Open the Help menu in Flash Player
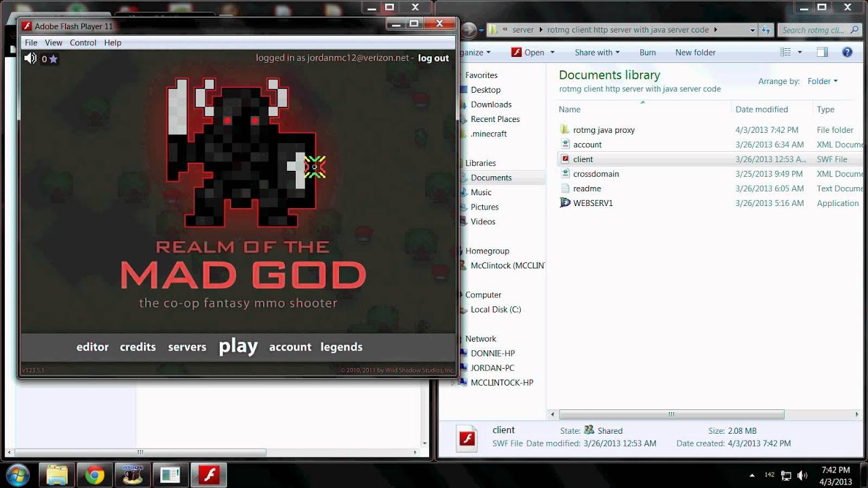 click(x=113, y=42)
